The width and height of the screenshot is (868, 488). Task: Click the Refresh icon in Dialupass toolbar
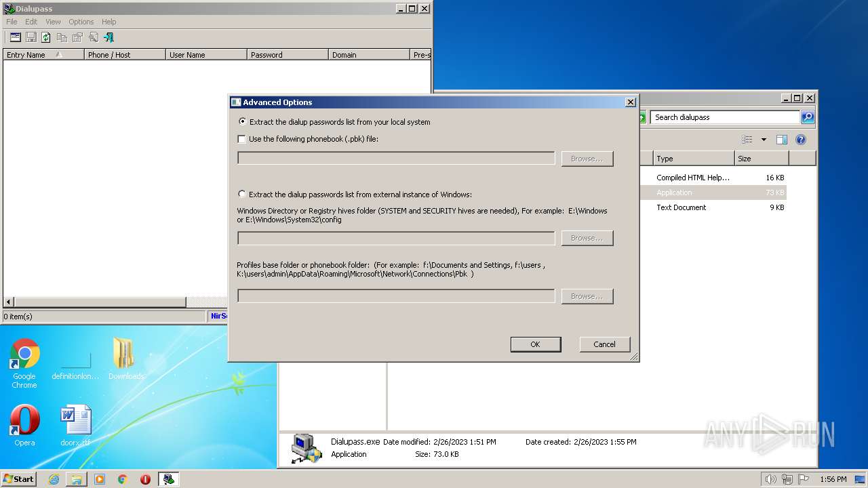pyautogui.click(x=46, y=37)
